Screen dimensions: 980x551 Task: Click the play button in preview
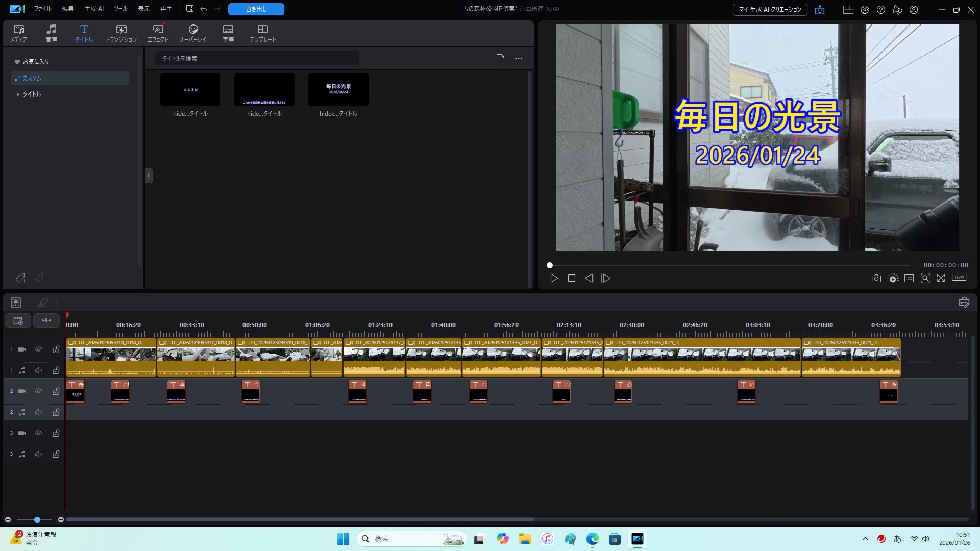pyautogui.click(x=554, y=278)
